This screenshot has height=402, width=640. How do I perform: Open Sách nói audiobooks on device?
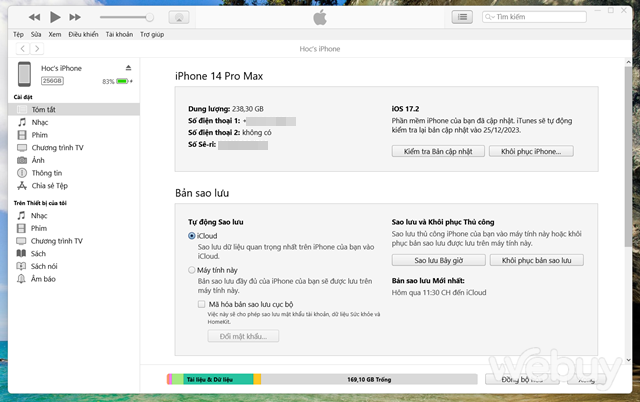pyautogui.click(x=45, y=267)
